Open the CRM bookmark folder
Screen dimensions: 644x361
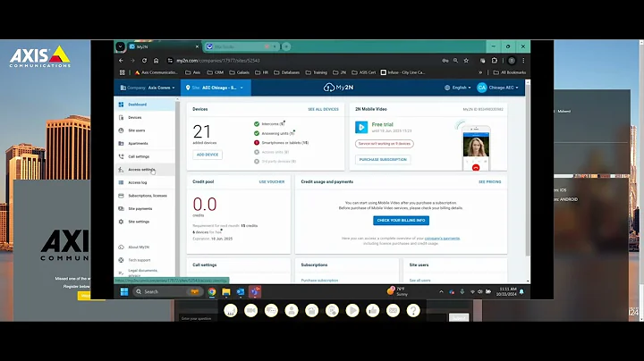tap(216, 72)
